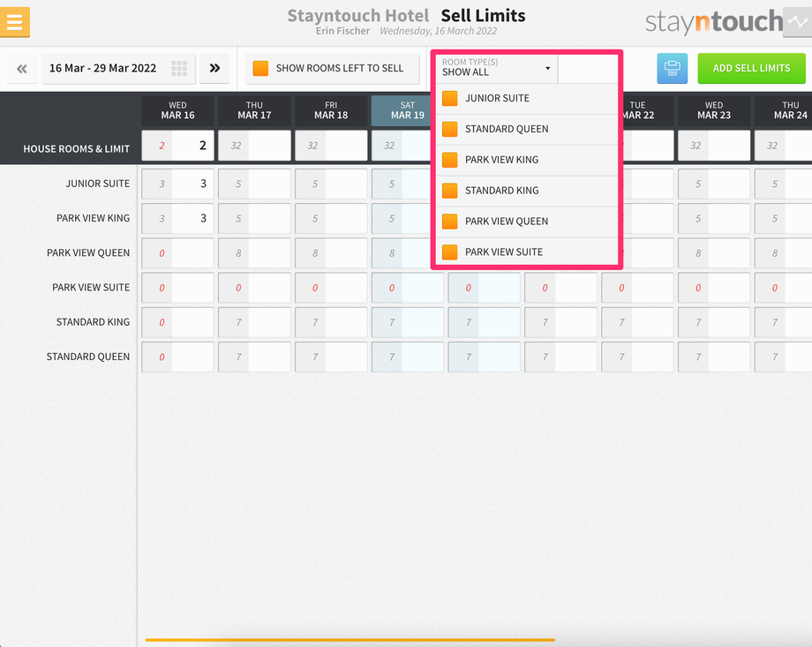Edit Standard King limit for Mar 18
This screenshot has height=647, width=812.
click(346, 322)
